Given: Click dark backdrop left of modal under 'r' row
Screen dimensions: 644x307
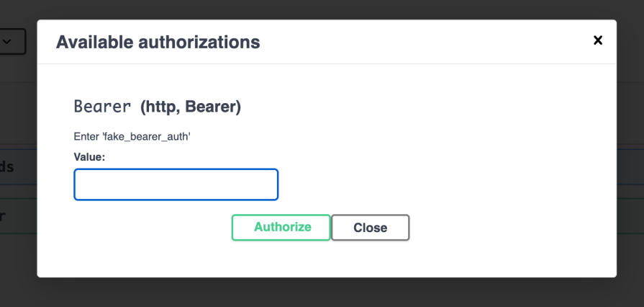Looking at the screenshot, I should coord(18,252).
